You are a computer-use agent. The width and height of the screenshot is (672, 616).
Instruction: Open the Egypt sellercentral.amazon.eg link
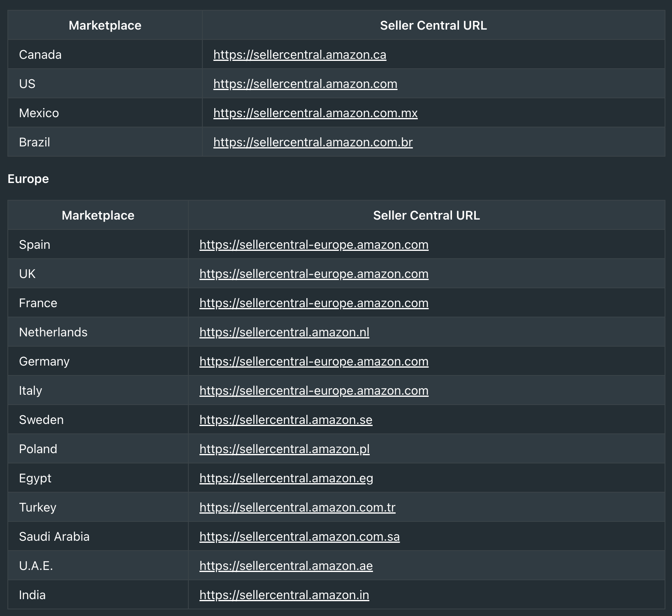[x=286, y=478]
